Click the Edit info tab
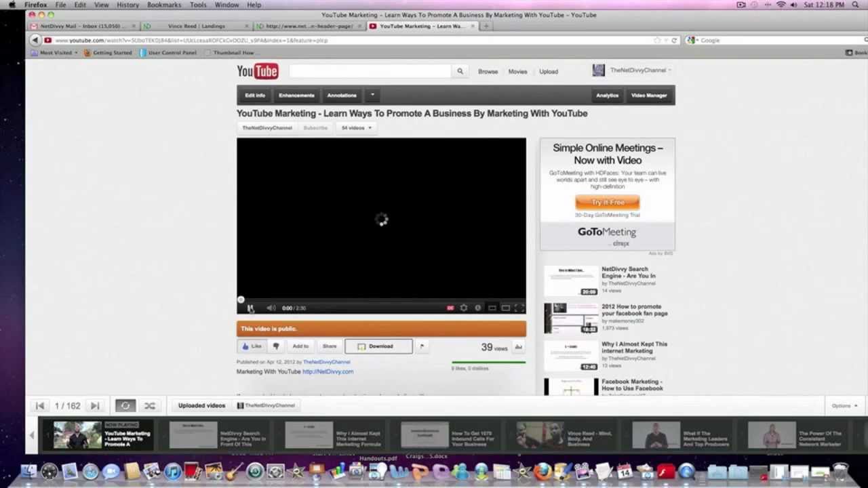This screenshot has width=868, height=488. (255, 96)
